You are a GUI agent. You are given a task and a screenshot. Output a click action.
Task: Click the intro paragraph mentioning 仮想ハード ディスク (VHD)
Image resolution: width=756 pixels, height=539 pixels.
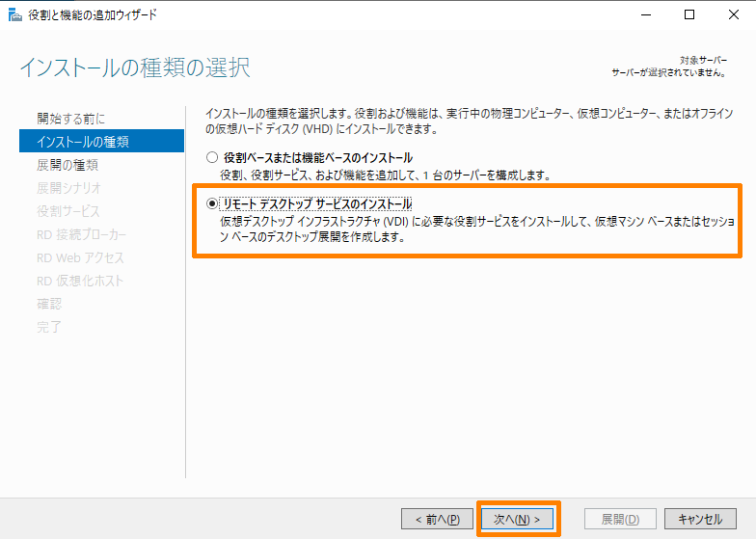(x=469, y=121)
